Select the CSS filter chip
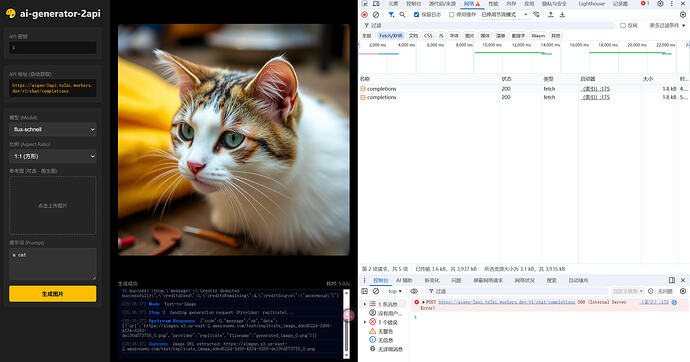 (428, 36)
